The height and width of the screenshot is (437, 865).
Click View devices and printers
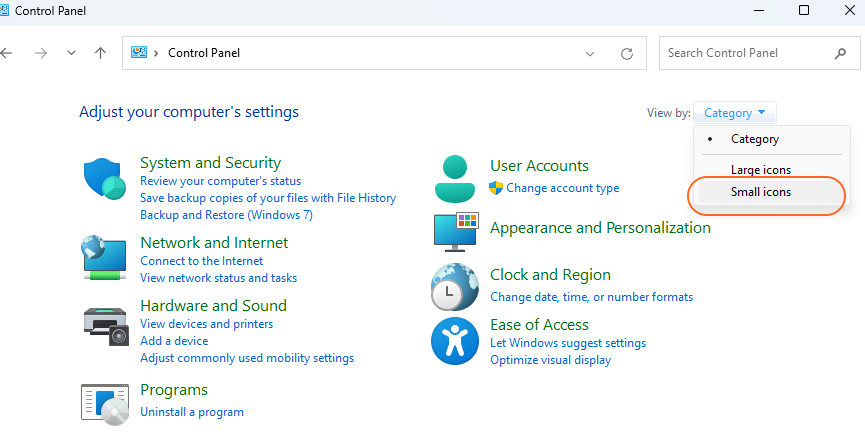[x=206, y=324]
